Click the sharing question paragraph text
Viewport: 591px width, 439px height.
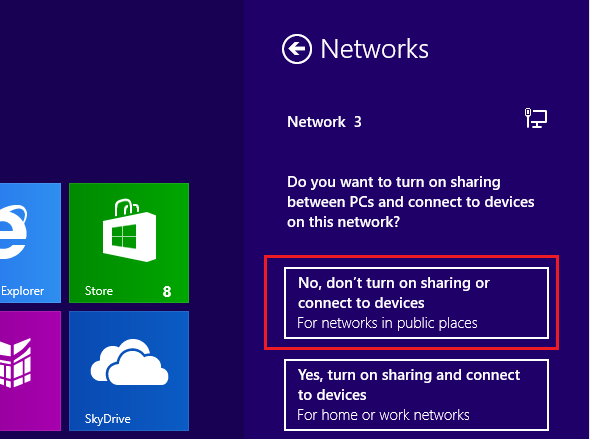(410, 202)
